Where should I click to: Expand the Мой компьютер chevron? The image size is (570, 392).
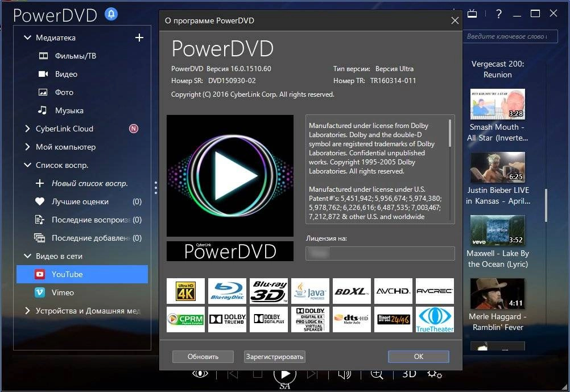tap(27, 147)
